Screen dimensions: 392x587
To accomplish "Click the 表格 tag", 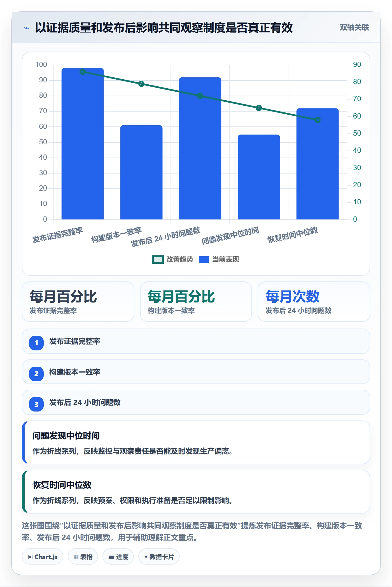I will (83, 557).
